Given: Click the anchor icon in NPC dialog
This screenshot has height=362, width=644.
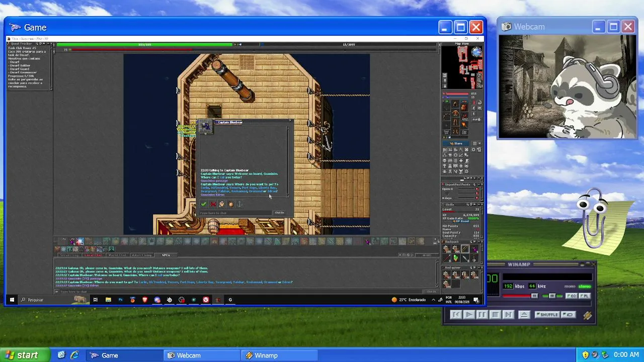Looking at the screenshot, I should 239,204.
